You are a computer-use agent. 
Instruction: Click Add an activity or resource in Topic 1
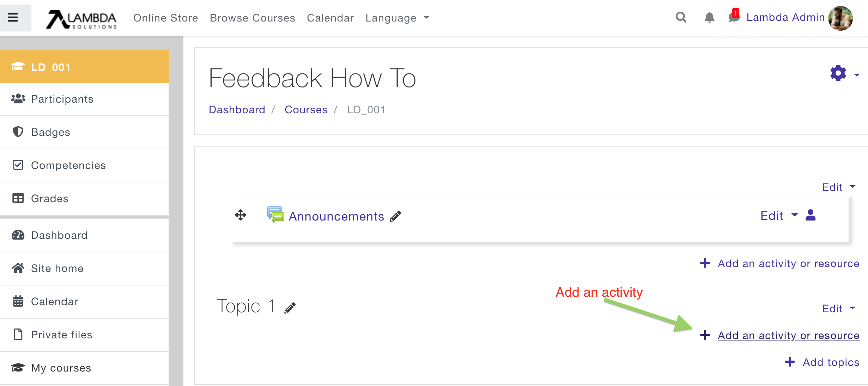[x=788, y=335]
